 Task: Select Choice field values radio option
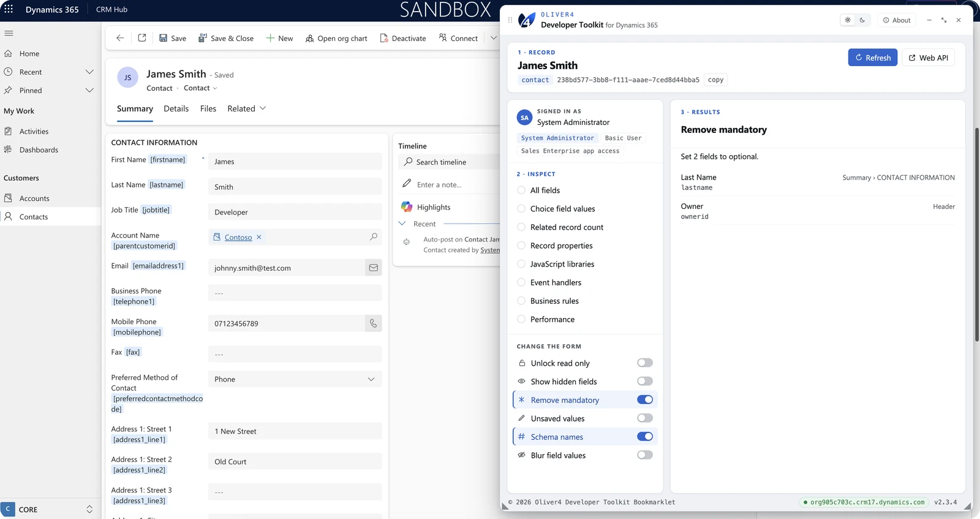click(x=521, y=208)
